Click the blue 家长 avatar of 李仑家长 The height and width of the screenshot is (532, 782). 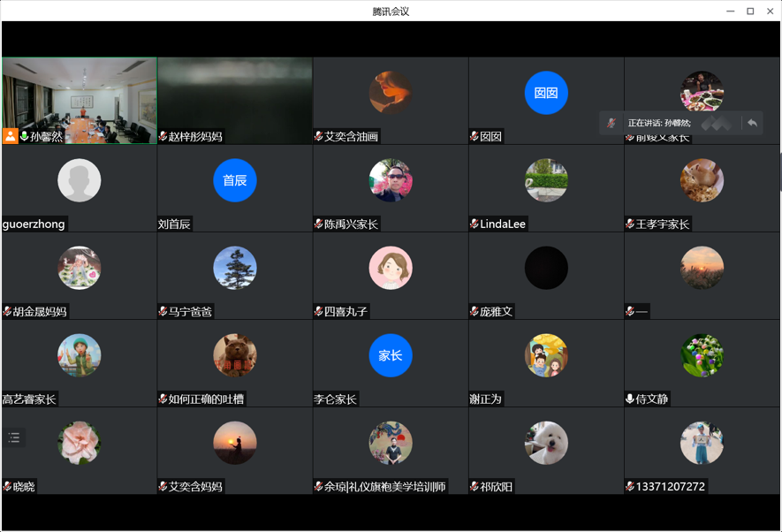(x=390, y=355)
